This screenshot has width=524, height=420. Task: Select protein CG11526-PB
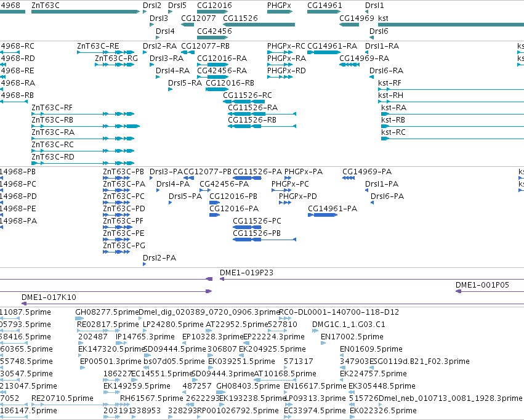[257, 233]
